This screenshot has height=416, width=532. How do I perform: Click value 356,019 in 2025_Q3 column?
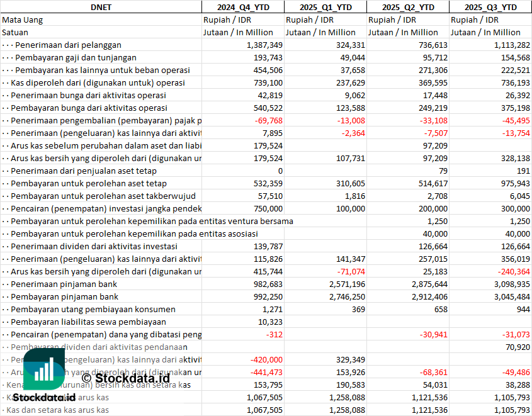[x=516, y=258]
